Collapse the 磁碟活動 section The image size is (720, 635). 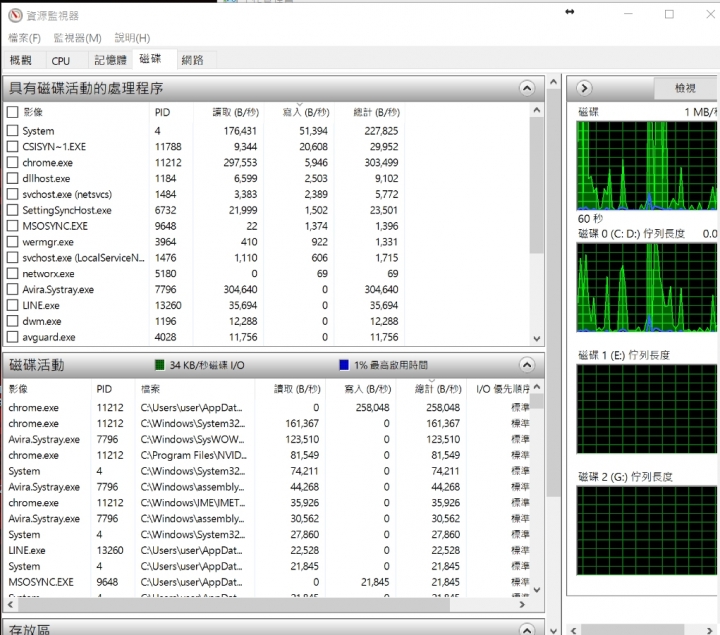point(527,365)
